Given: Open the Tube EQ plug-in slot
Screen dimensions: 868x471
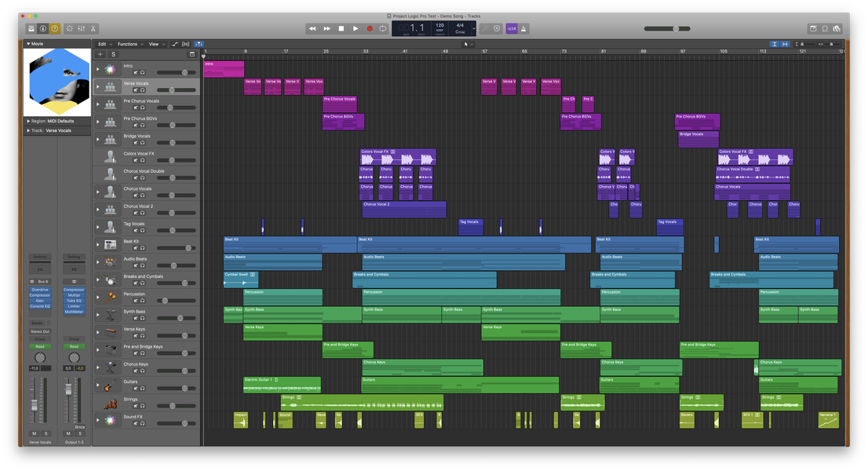Looking at the screenshot, I should 74,301.
